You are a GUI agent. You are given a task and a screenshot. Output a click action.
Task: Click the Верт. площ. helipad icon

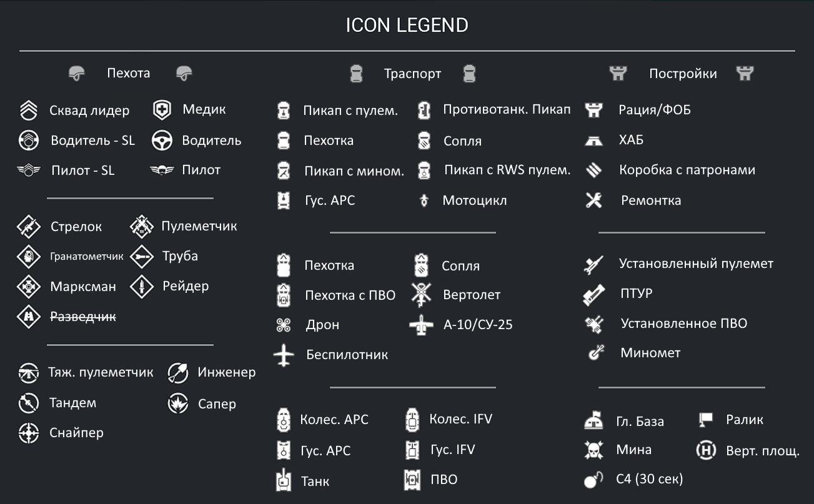point(706,450)
